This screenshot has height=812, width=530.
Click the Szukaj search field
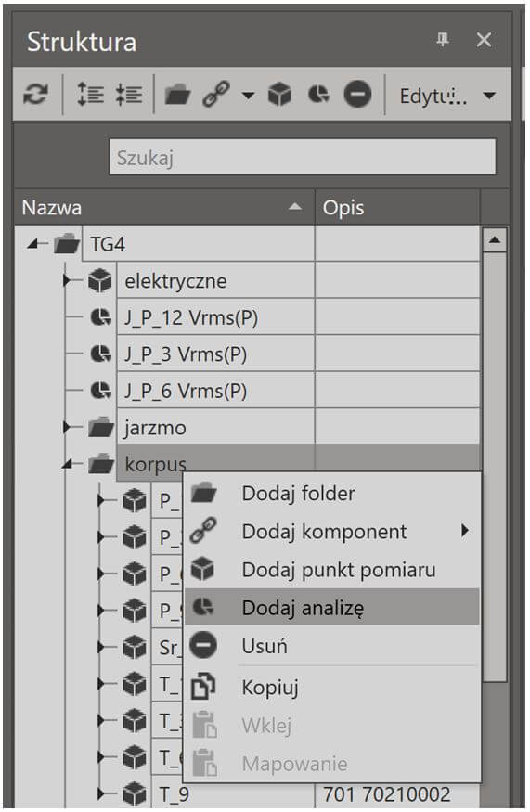pyautogui.click(x=303, y=157)
